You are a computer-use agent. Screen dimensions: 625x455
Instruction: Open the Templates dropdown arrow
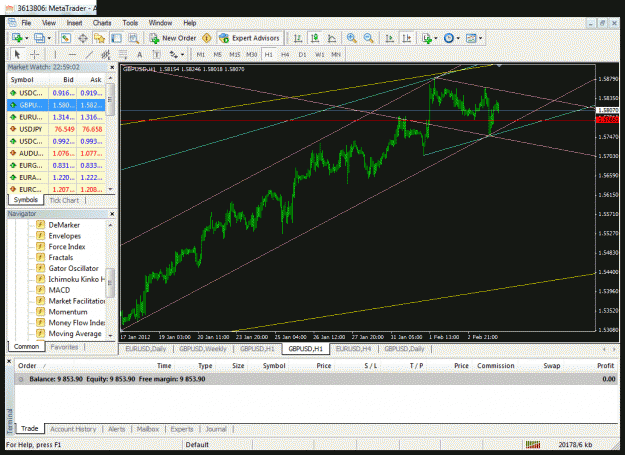pos(480,39)
